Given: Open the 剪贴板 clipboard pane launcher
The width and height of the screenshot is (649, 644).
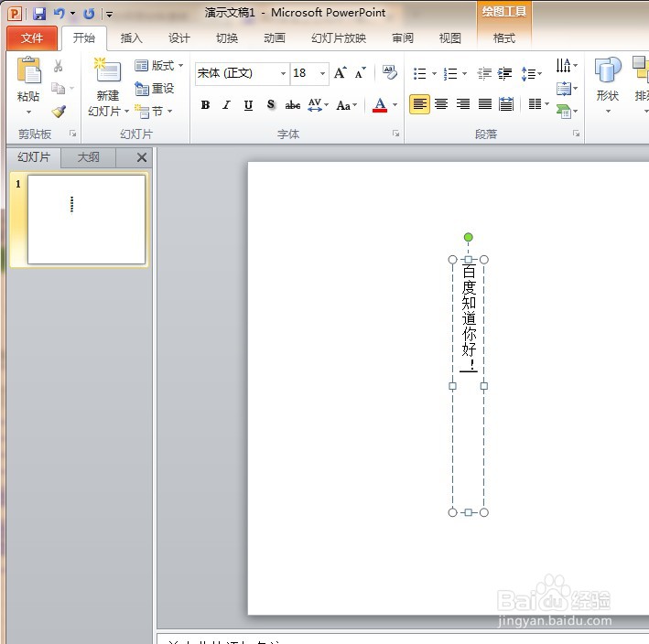Looking at the screenshot, I should point(73,134).
